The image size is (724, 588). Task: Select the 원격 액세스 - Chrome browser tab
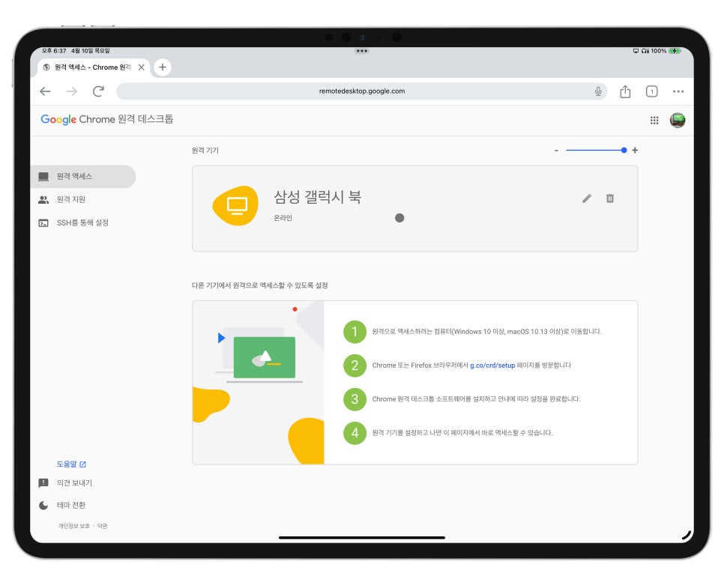coord(93,67)
